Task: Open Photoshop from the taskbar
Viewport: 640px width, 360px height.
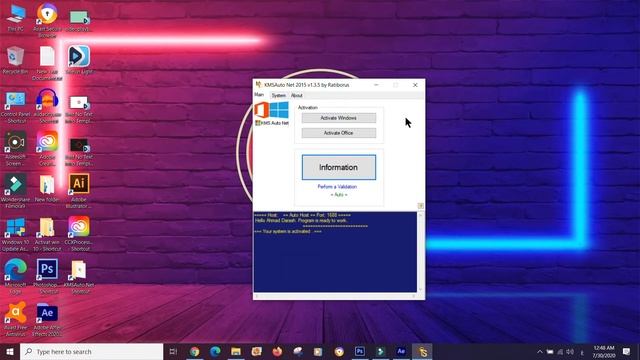Action: click(360, 351)
